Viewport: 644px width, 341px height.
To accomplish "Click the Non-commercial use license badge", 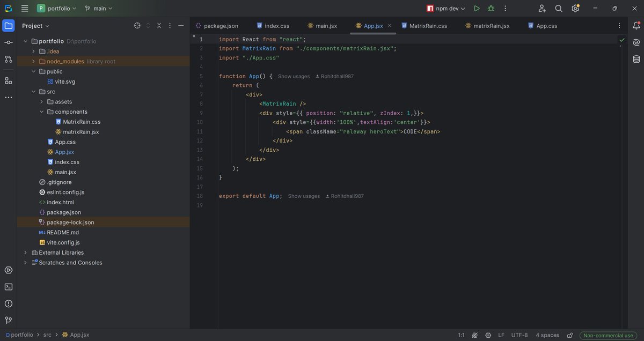I will tap(607, 335).
